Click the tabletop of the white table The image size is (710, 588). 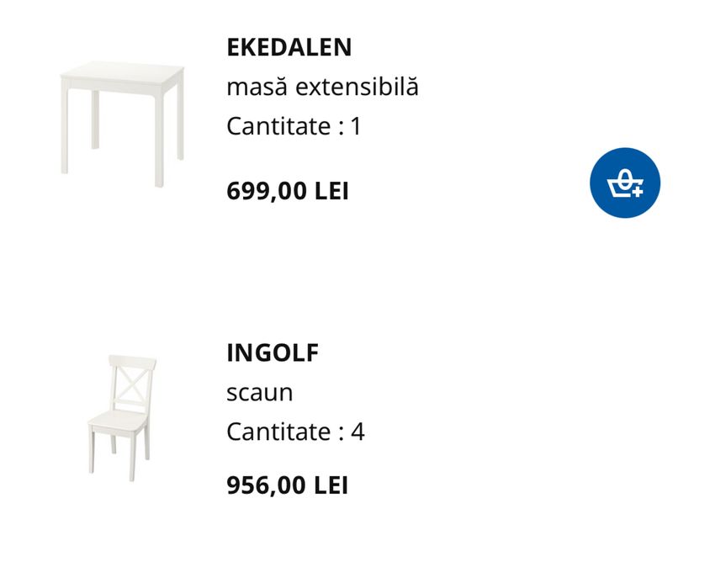click(x=122, y=76)
